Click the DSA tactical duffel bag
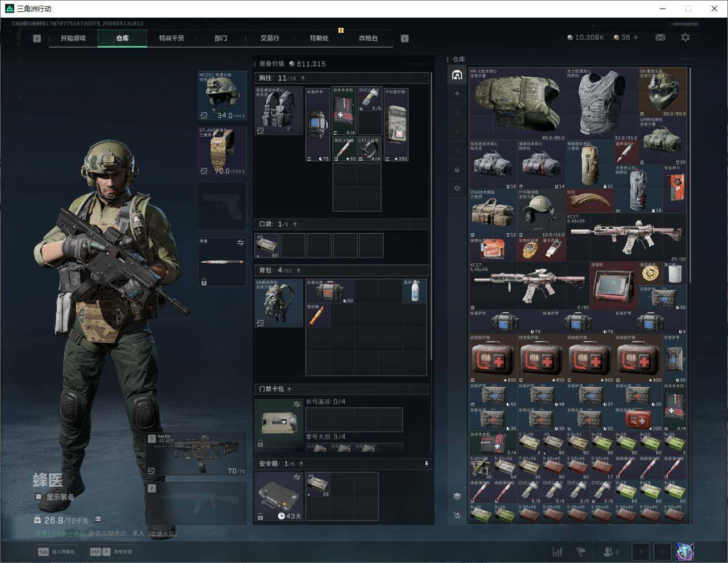 pos(493,213)
